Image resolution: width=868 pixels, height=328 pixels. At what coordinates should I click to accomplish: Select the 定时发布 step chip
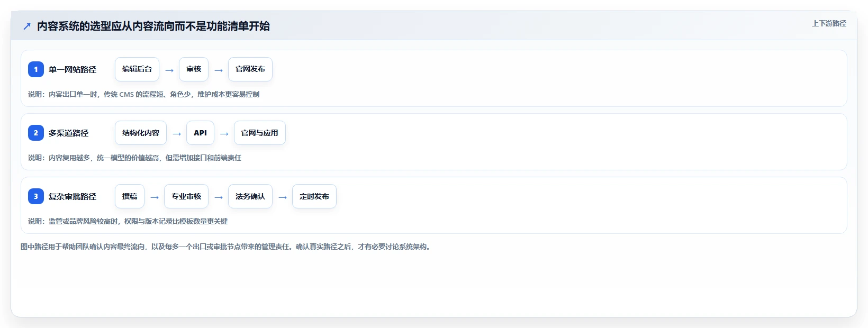[x=314, y=196]
